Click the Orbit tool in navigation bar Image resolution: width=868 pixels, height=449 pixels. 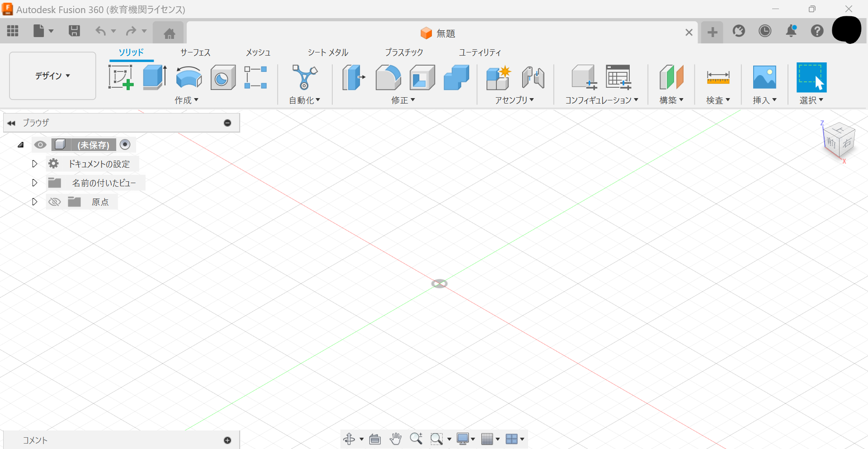coord(349,439)
